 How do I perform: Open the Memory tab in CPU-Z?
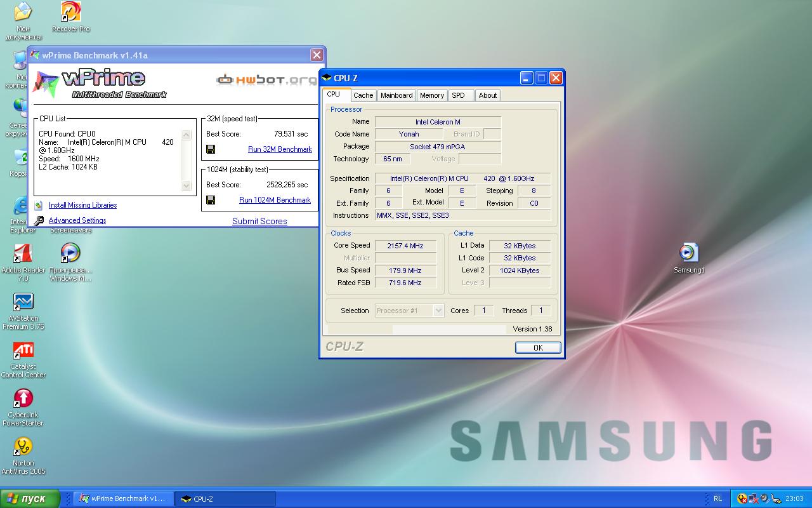click(432, 95)
